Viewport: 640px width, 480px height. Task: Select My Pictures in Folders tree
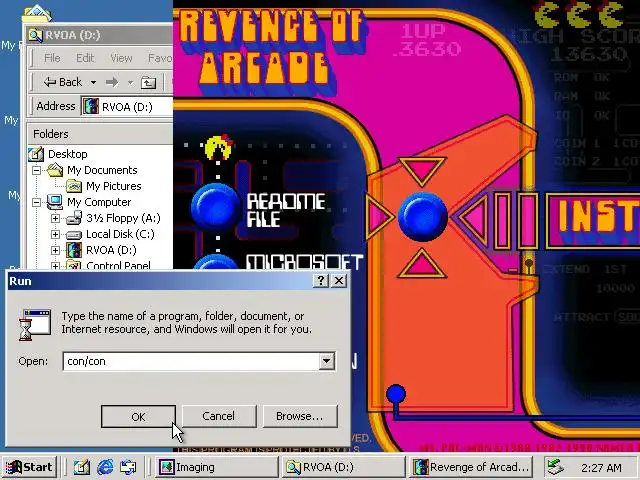pos(113,186)
